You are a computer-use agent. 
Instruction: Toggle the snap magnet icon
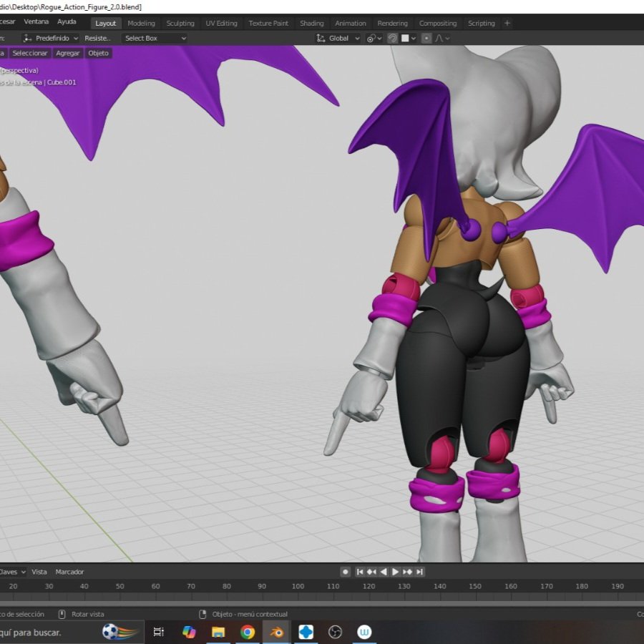point(393,38)
